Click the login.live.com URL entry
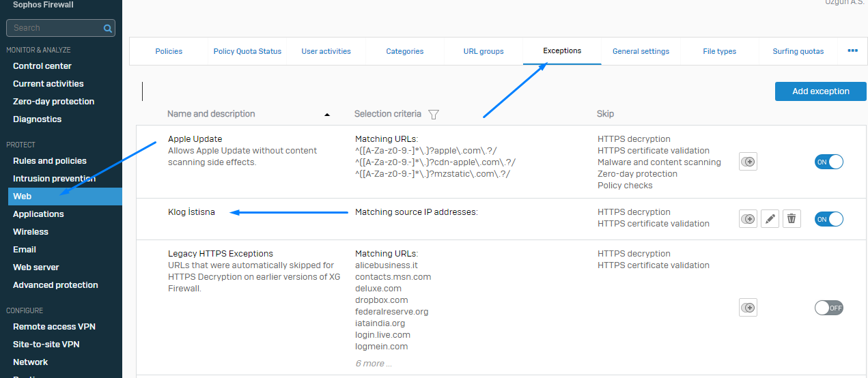868x378 pixels. [x=382, y=335]
